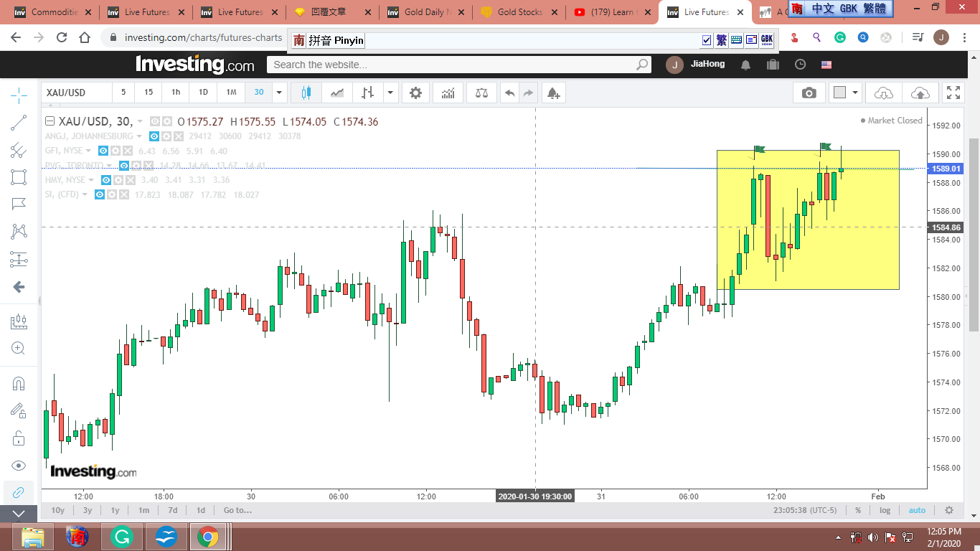Image resolution: width=980 pixels, height=551 pixels.
Task: Hide the ANGJ, JOHANNESBURG series
Action: (154, 136)
